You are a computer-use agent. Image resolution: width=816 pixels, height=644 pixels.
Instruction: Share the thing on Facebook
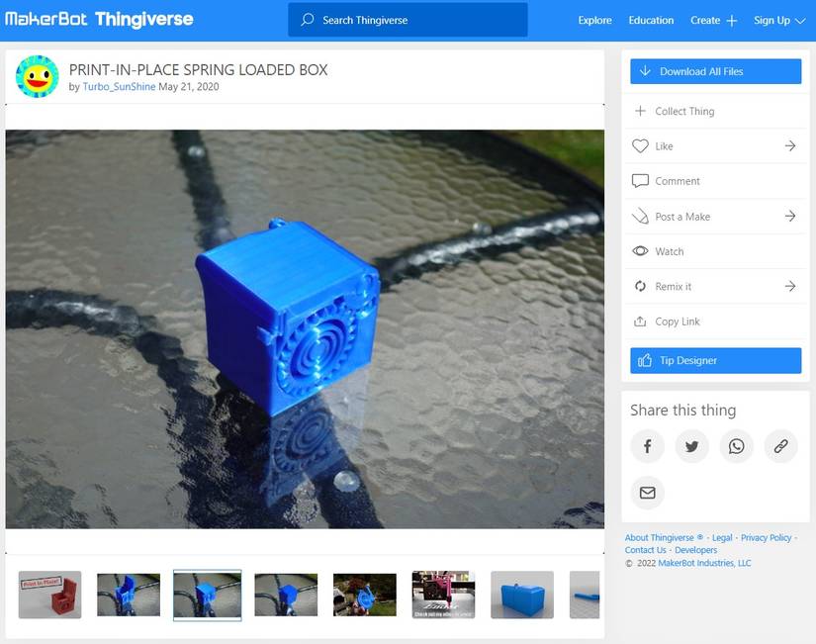(647, 446)
